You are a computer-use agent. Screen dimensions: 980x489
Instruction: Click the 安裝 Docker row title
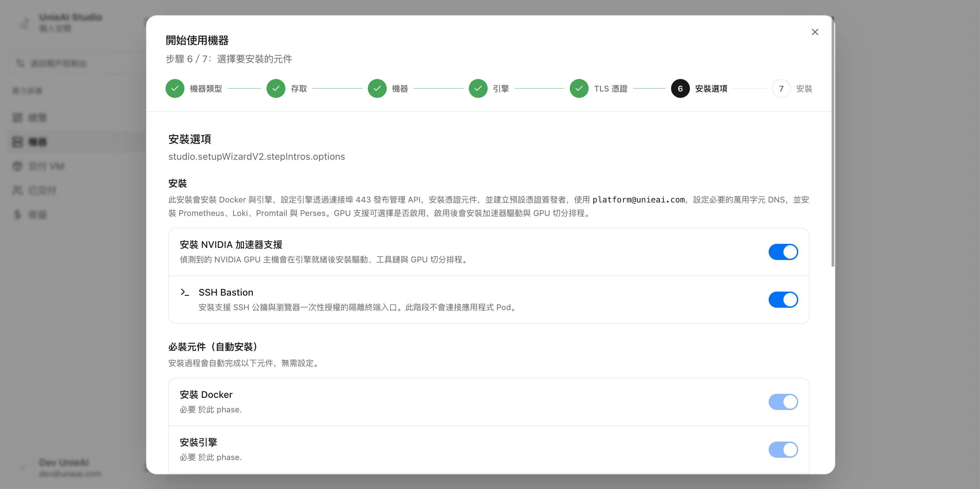[x=206, y=395]
